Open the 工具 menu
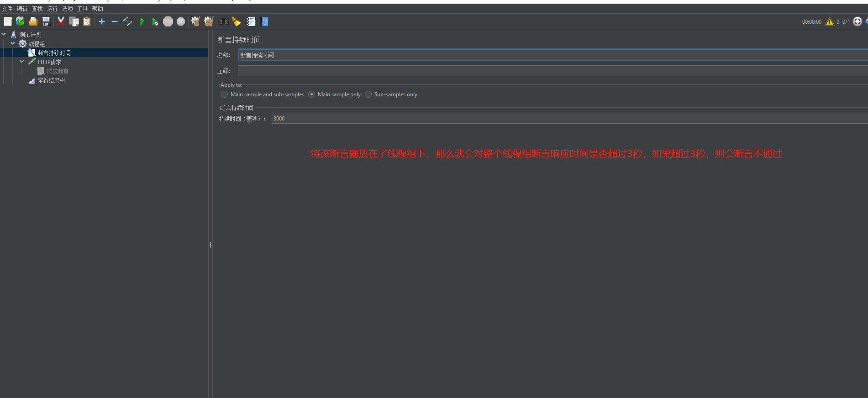This screenshot has height=398, width=868. coord(83,9)
